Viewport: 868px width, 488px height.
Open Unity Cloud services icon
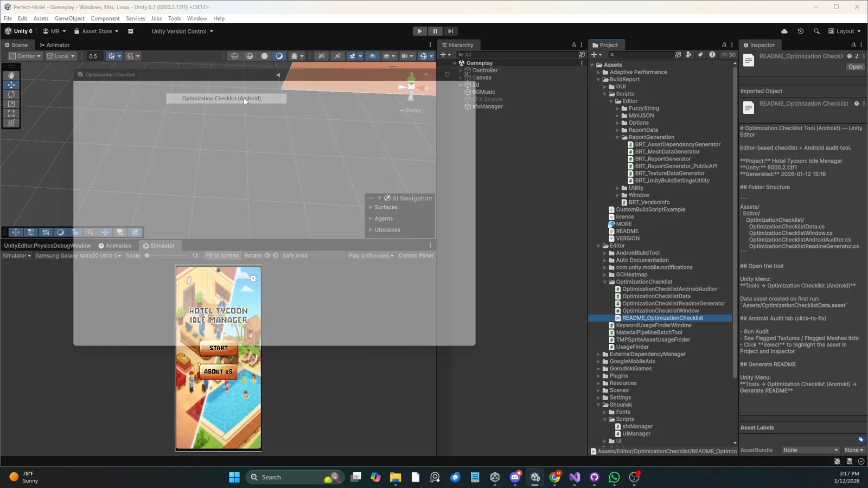pyautogui.click(x=784, y=31)
